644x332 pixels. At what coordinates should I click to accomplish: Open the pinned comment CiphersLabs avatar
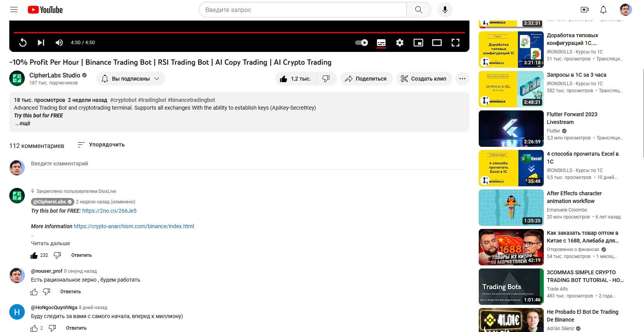[x=17, y=196]
